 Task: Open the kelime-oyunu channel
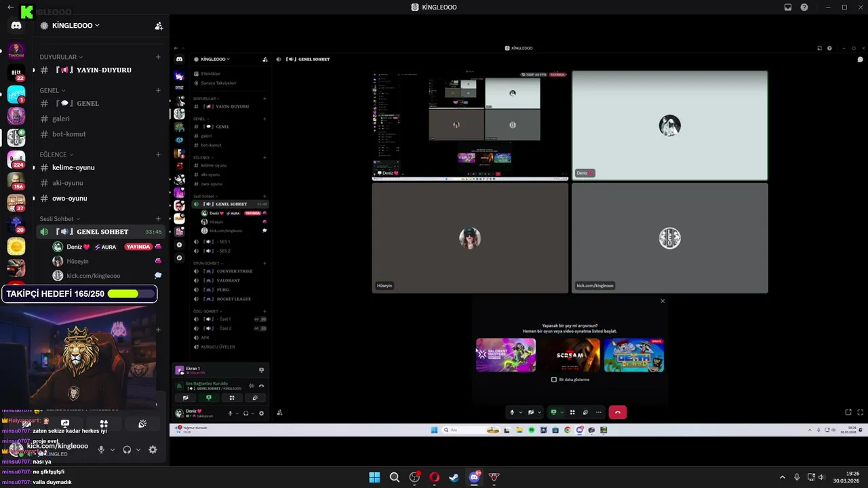click(x=100, y=167)
